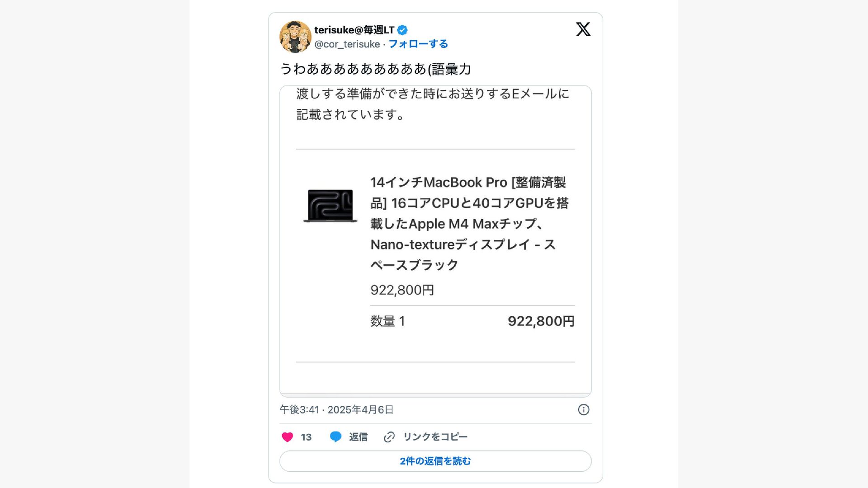Image resolution: width=868 pixels, height=488 pixels.
Task: Click the 返信 reply label
Action: click(x=358, y=437)
